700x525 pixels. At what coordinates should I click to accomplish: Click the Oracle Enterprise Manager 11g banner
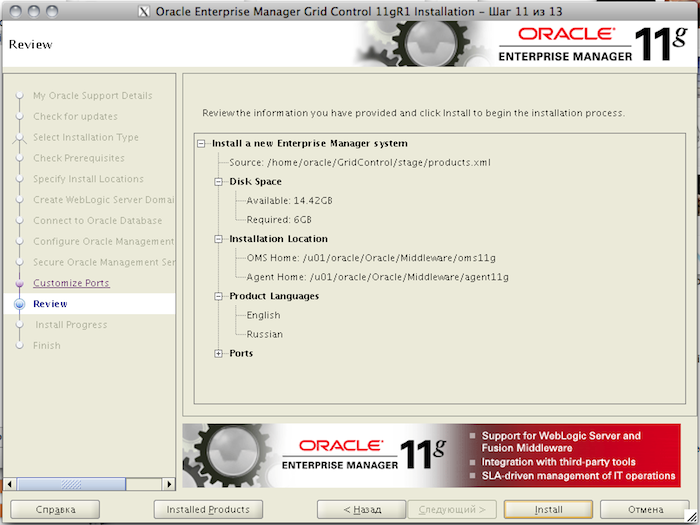tap(431, 455)
